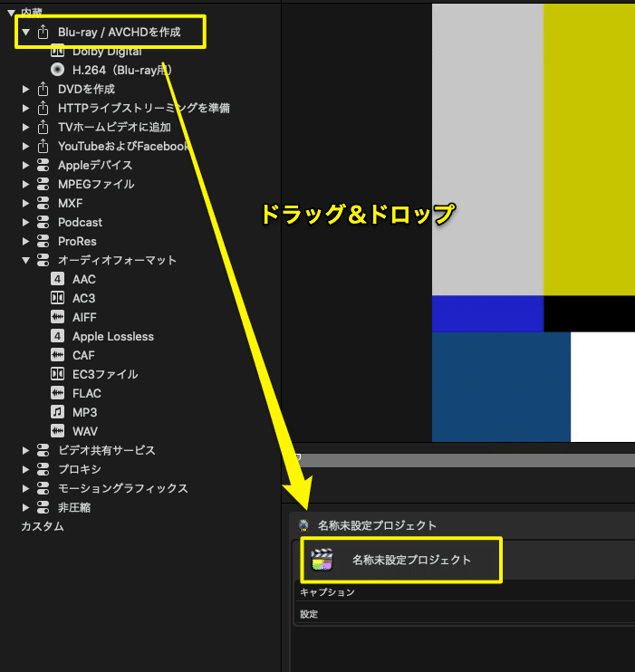
Task: Expand the ビデオ共有サービス group
Action: (x=25, y=450)
